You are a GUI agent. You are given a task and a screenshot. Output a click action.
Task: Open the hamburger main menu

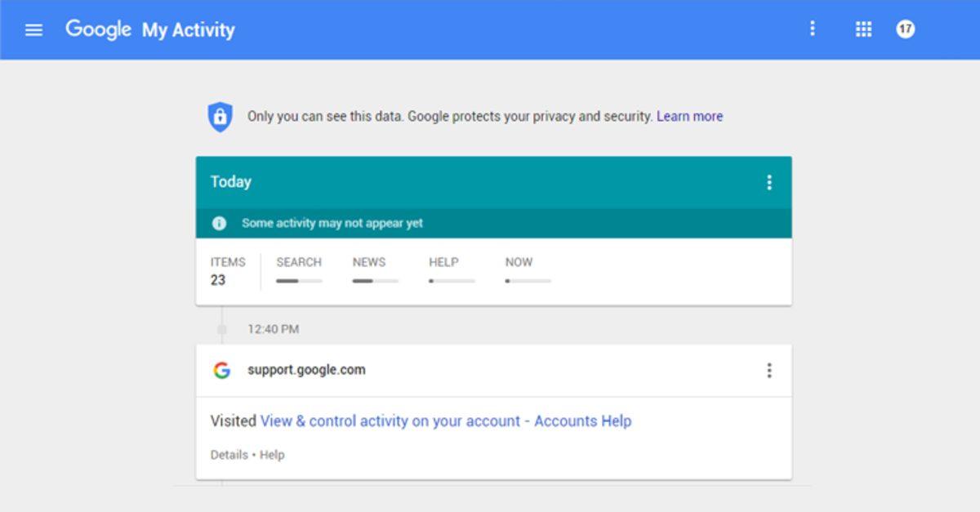click(x=33, y=30)
